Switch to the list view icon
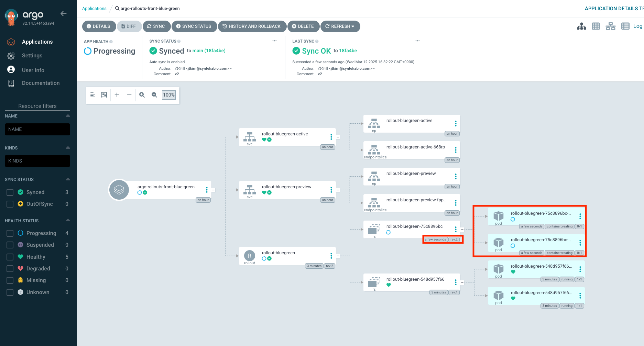 (625, 26)
